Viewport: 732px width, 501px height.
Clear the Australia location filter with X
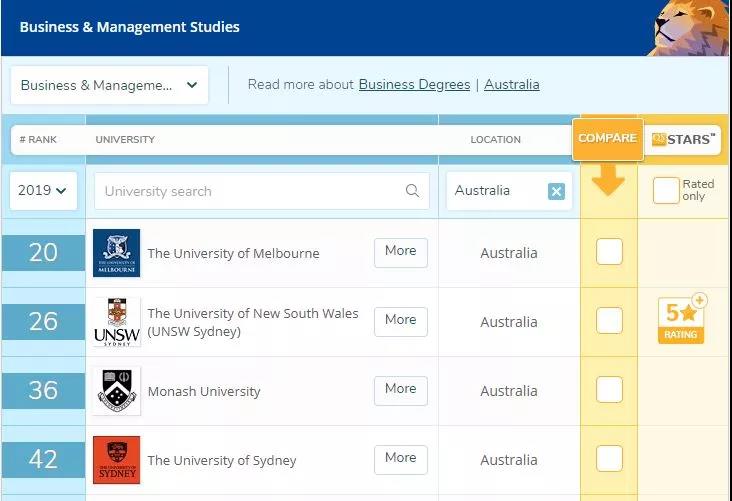point(556,191)
